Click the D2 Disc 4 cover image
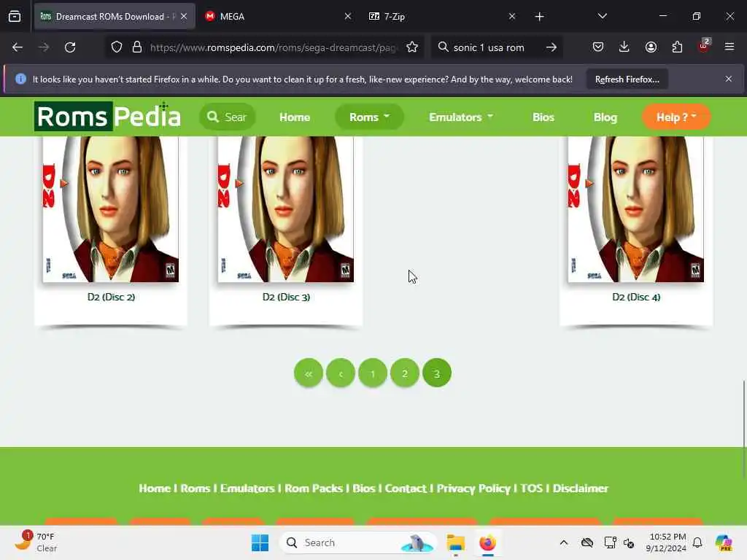This screenshot has width=747, height=560. [x=635, y=209]
